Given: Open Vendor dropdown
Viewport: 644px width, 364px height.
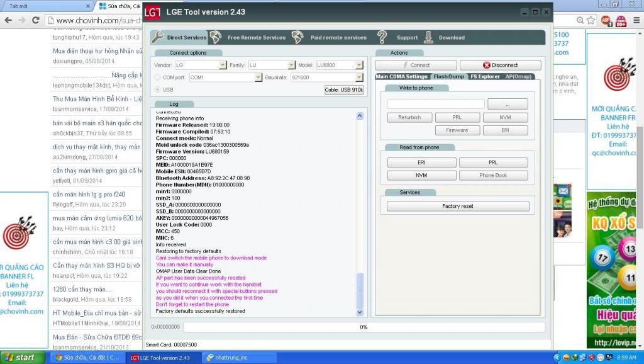Looking at the screenshot, I should click(x=223, y=65).
